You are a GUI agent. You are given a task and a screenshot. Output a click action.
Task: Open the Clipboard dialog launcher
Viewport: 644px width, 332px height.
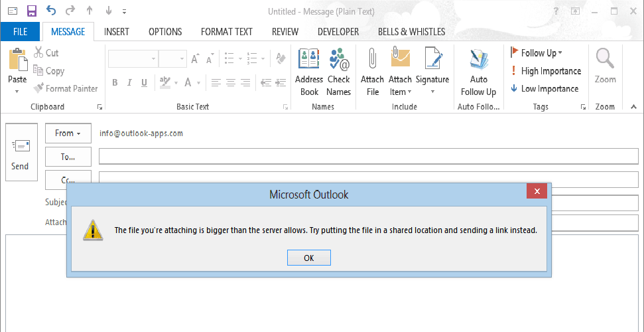(99, 107)
